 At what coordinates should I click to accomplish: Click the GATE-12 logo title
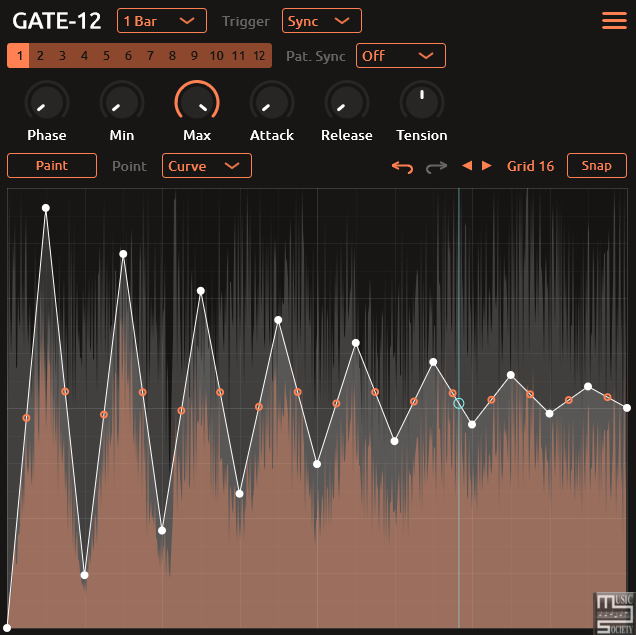pos(57,21)
